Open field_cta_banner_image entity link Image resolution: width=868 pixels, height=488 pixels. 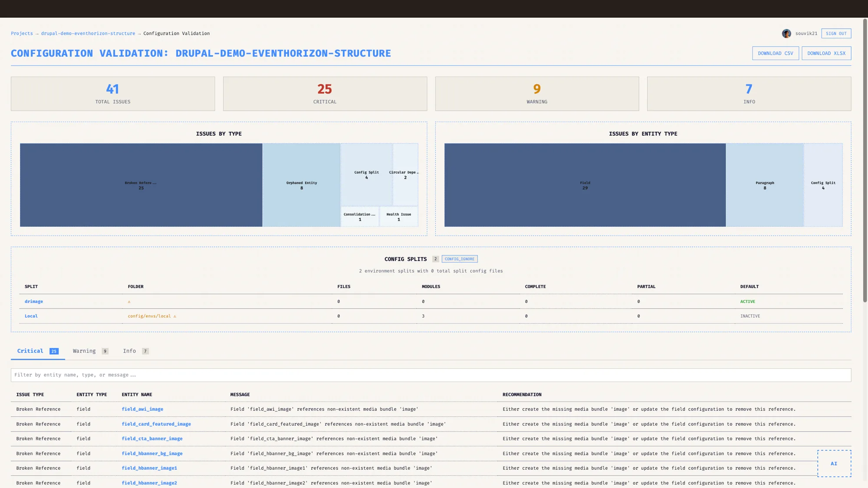[152, 439]
